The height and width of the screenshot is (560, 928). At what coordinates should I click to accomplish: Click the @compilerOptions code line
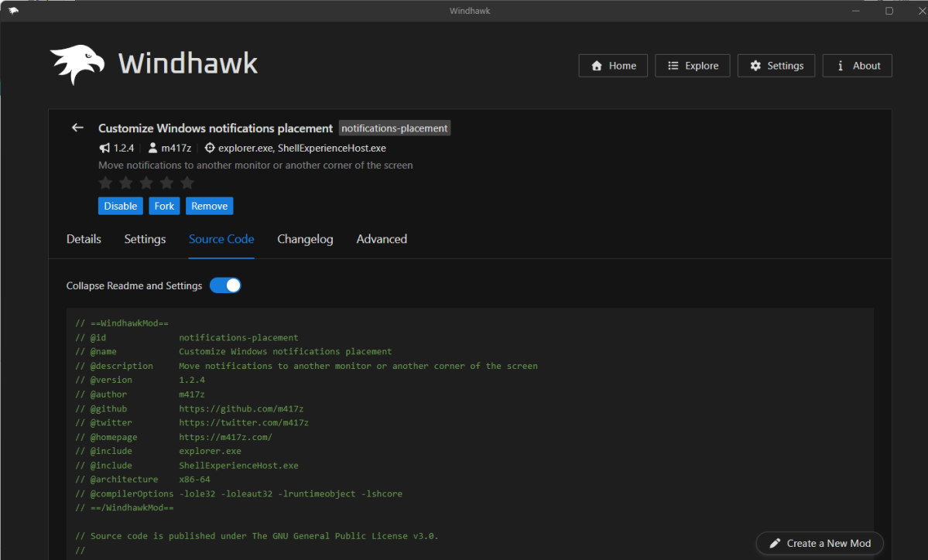239,493
